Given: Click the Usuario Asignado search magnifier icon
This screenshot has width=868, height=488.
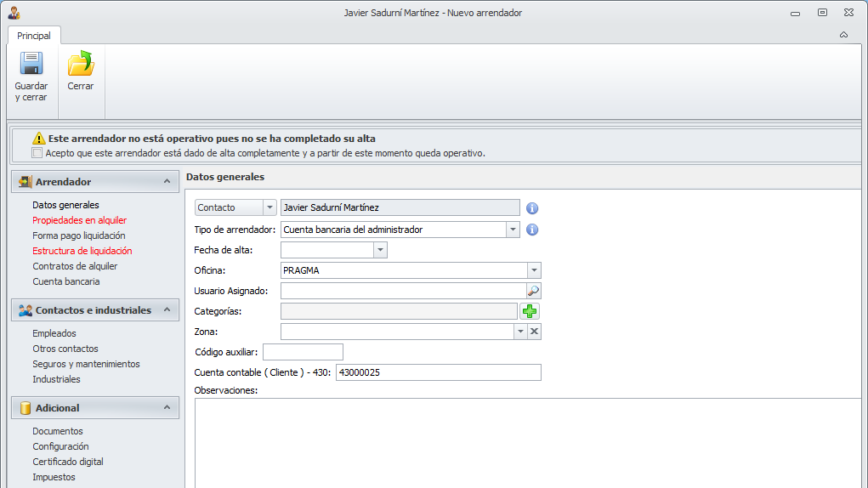Looking at the screenshot, I should pos(533,291).
